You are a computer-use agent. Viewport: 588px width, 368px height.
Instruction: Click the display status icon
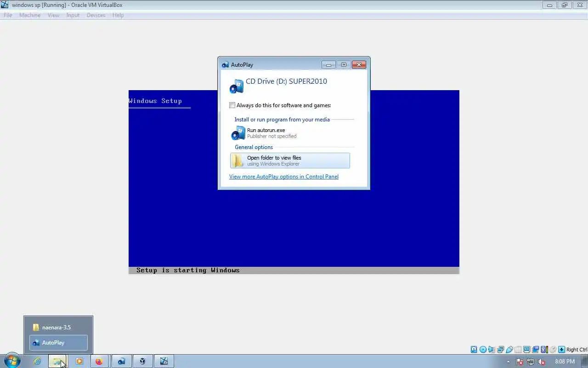pyautogui.click(x=526, y=350)
